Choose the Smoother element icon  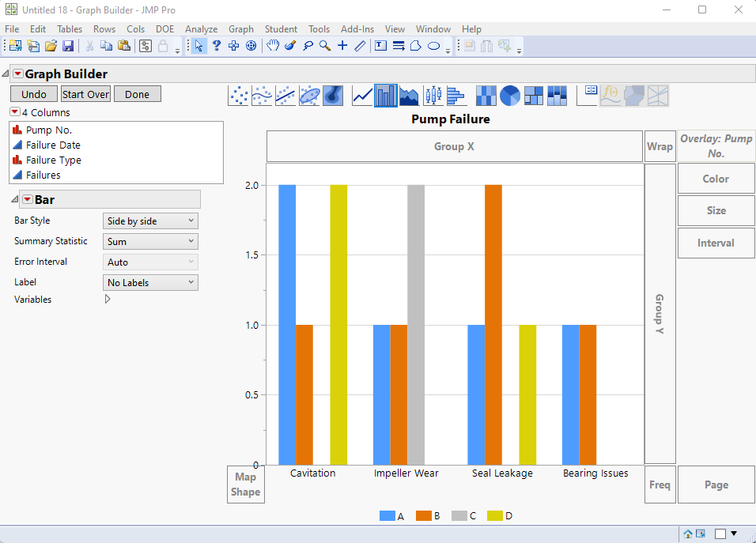[x=262, y=96]
